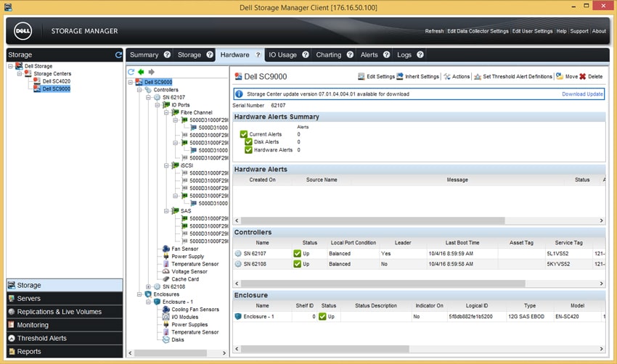Open help icon beside Hardware tab
This screenshot has width=617, height=364.
coord(258,54)
